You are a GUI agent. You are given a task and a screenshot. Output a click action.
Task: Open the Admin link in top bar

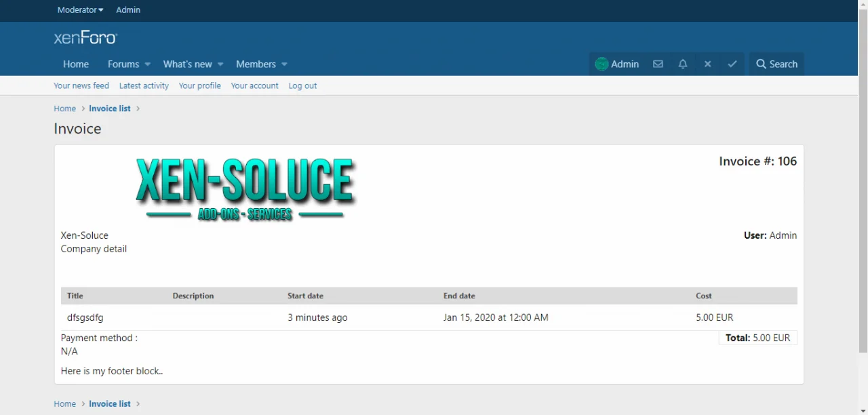[x=128, y=10]
